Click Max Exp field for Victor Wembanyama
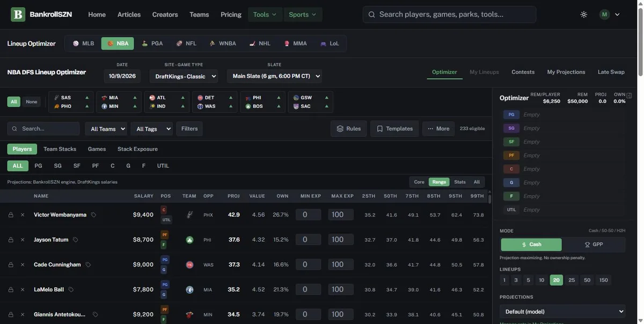 coord(341,215)
